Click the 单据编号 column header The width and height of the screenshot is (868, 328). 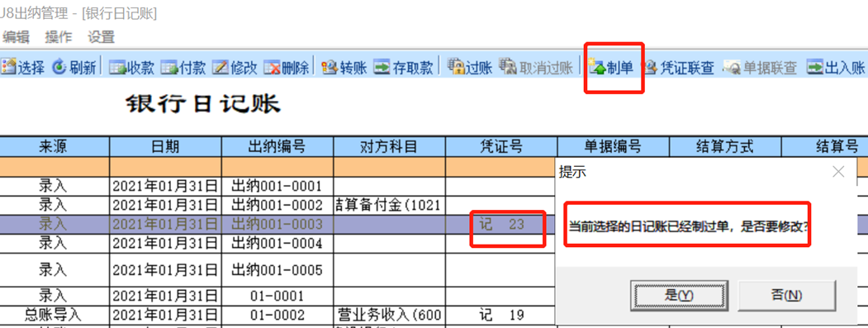click(x=614, y=147)
